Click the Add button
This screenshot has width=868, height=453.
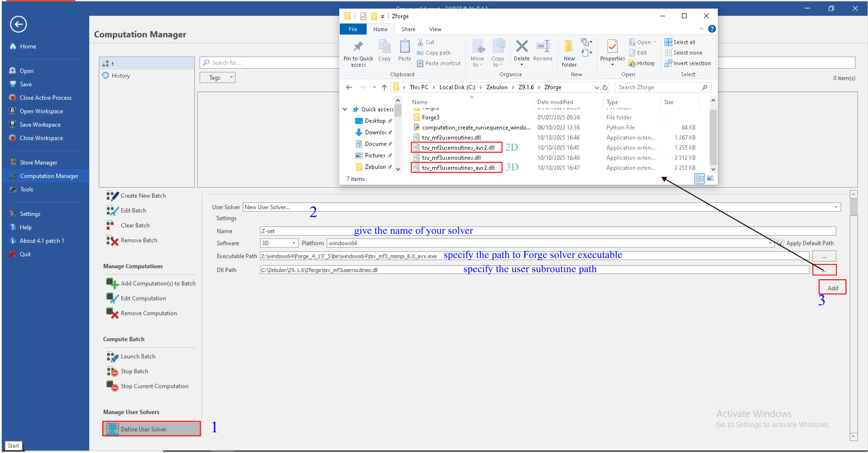coord(832,288)
